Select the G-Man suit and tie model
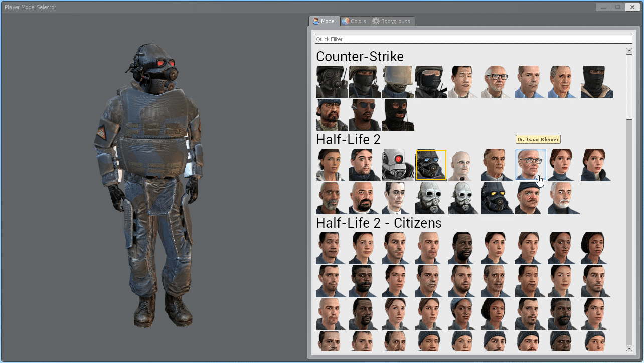The height and width of the screenshot is (363, 644). coord(398,198)
